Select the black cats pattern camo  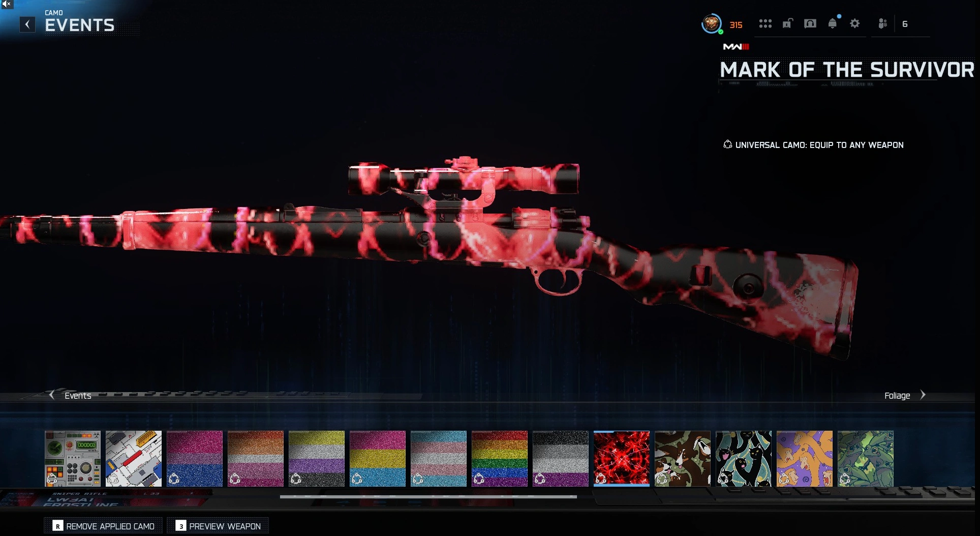click(x=744, y=459)
